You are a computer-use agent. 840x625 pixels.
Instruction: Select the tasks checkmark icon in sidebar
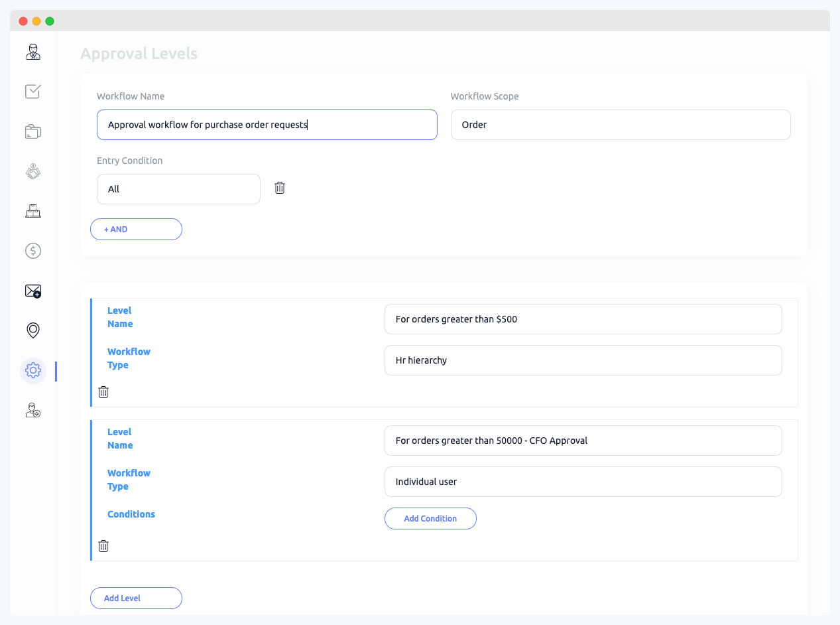click(x=32, y=91)
